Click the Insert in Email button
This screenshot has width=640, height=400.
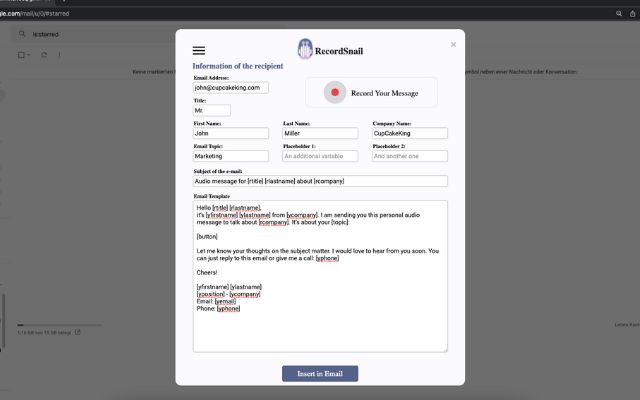click(x=320, y=373)
